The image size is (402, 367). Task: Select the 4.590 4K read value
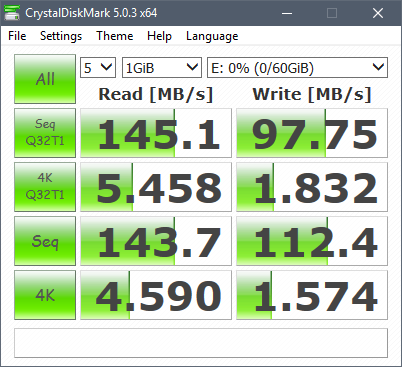[x=156, y=295]
